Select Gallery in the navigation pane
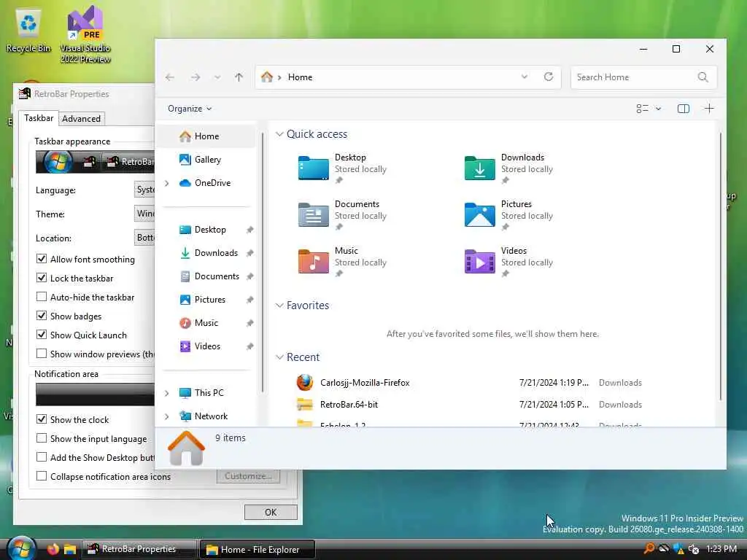This screenshot has width=747, height=560. 208,160
